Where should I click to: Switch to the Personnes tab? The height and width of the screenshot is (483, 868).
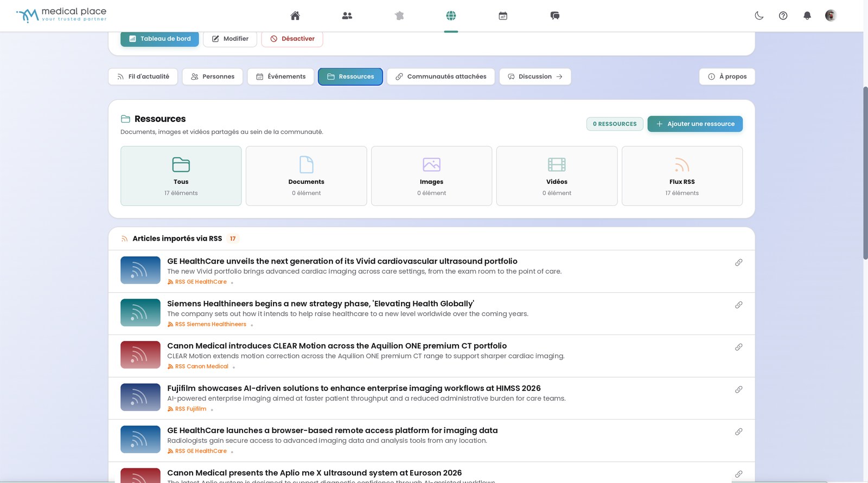[x=213, y=76]
